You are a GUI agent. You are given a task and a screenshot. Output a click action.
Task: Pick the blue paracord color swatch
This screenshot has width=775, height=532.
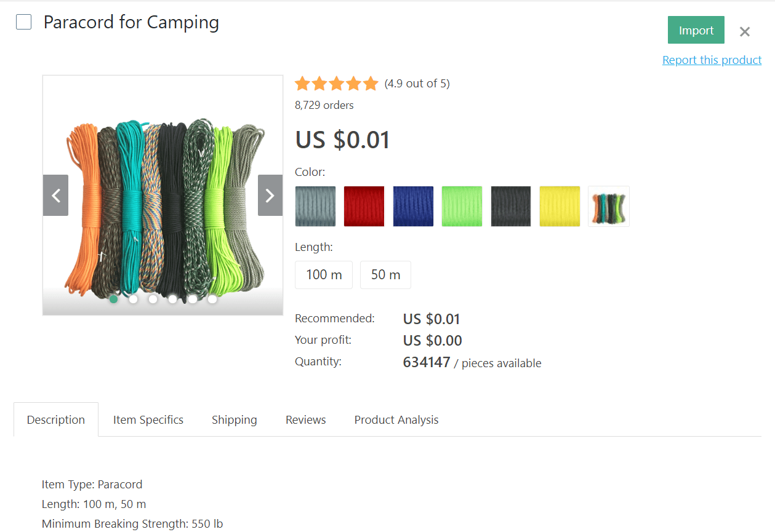click(x=413, y=207)
